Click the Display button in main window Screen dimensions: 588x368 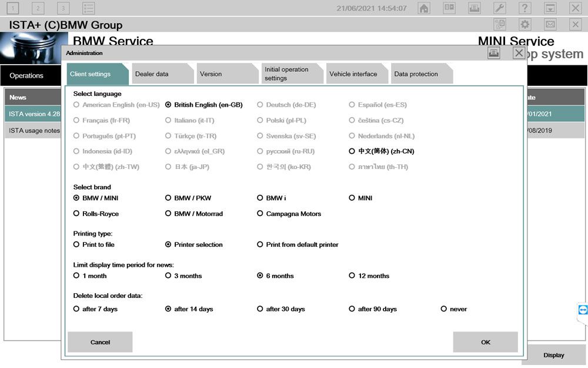point(554,355)
